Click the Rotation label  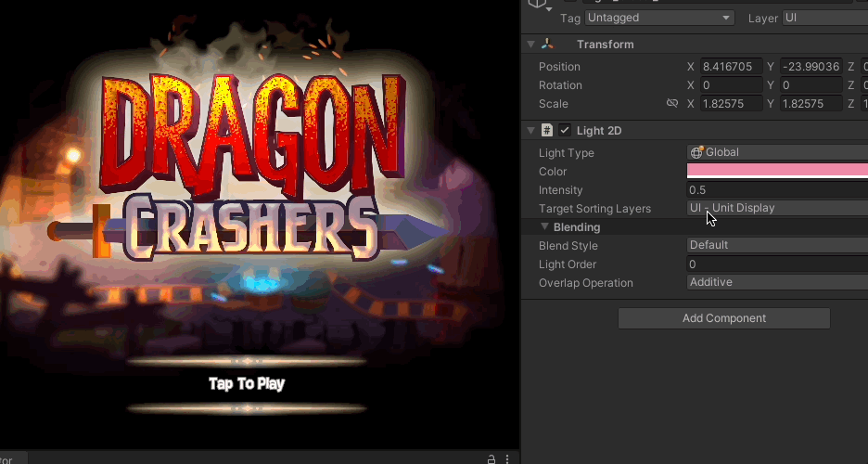click(560, 85)
